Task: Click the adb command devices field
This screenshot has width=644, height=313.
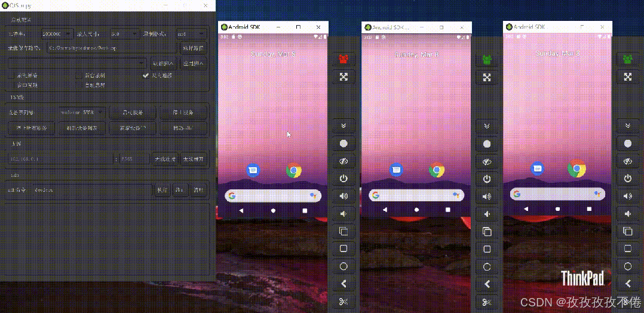Action: [x=91, y=190]
